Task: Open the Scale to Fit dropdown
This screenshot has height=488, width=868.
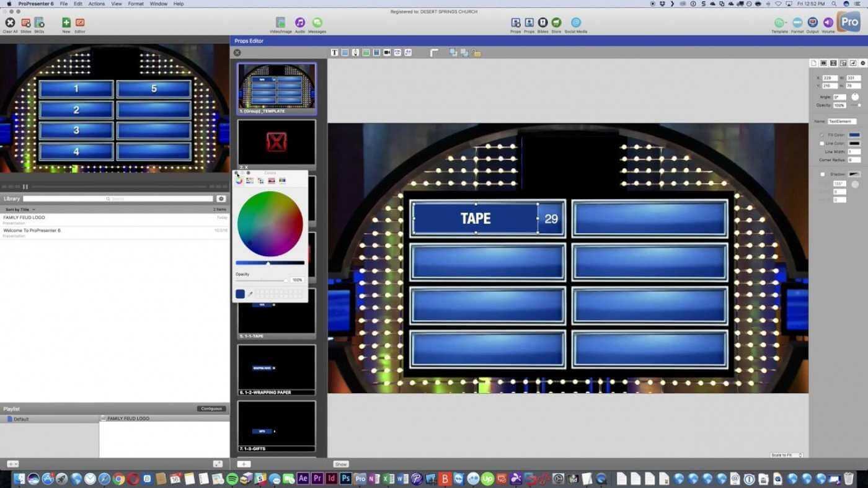Action: tap(786, 455)
